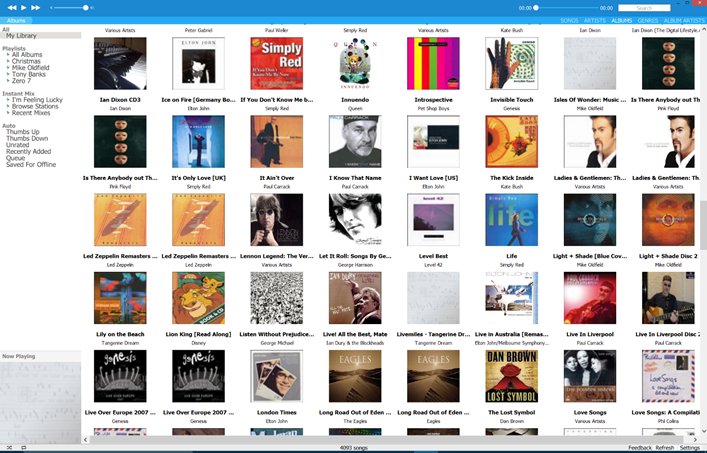Open the Ice on Fire album cover

pos(198,64)
